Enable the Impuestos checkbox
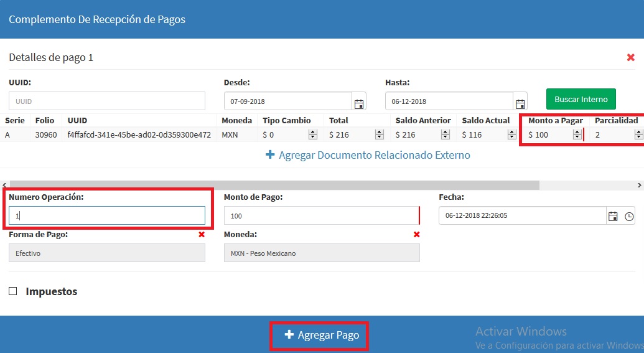The image size is (644, 353). click(x=12, y=291)
